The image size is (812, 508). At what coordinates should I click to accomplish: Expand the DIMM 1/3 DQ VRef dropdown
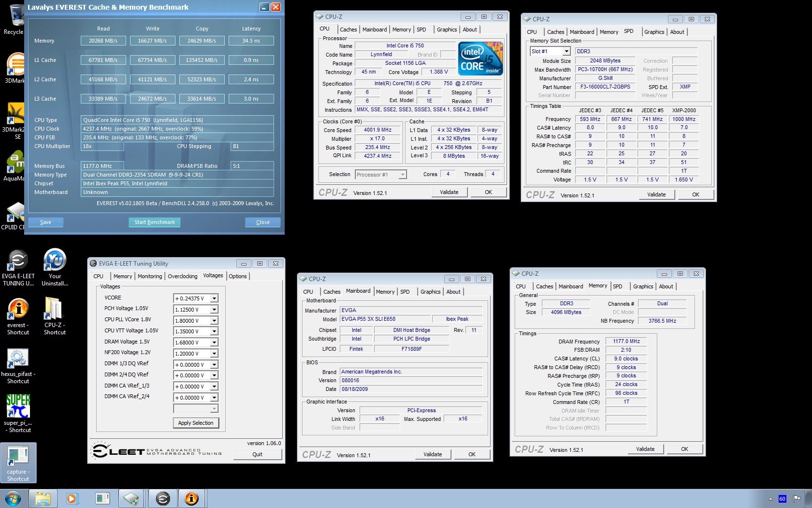click(214, 365)
